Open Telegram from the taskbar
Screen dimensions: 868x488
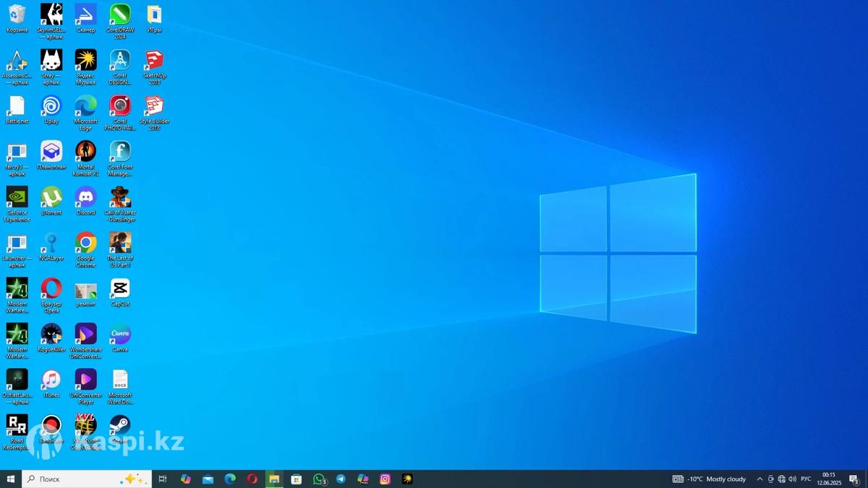(341, 479)
